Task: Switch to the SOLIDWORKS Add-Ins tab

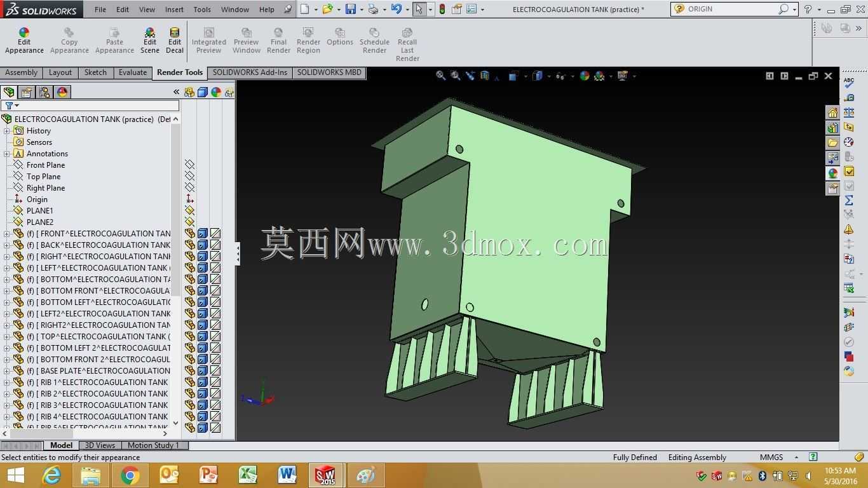Action: [250, 72]
